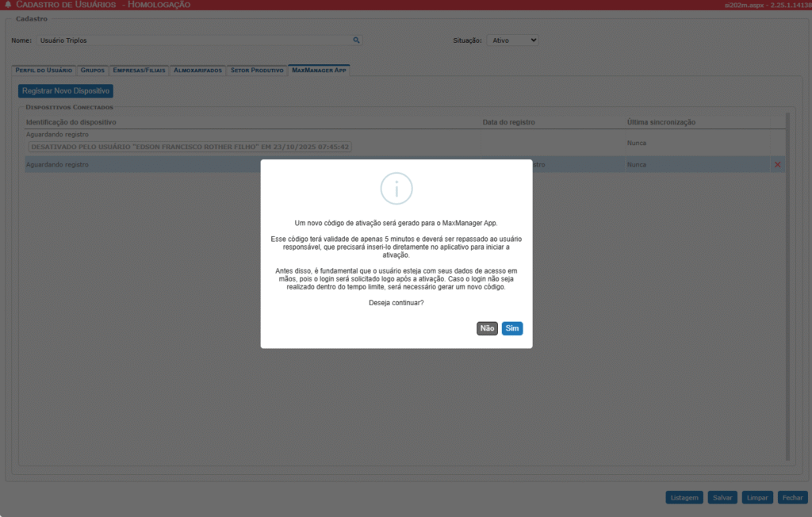Click the magnifier search icon in Nome field
Screen dimensions: 812x517
[357, 40]
